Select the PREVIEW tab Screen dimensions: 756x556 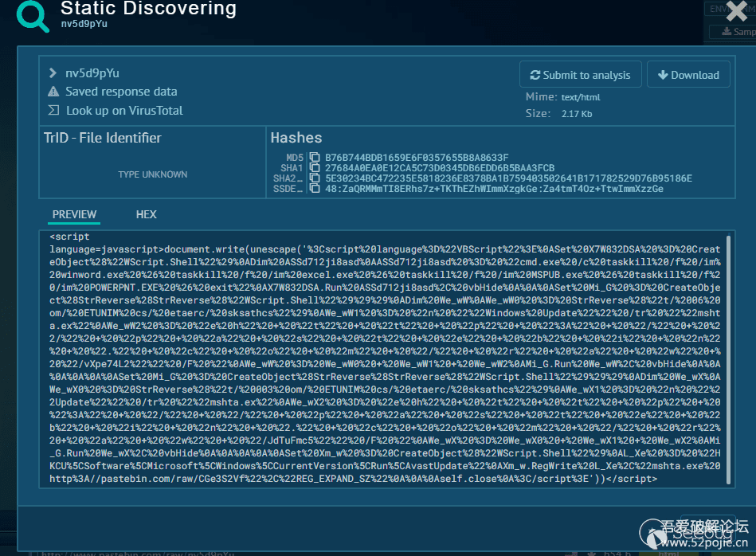click(x=74, y=214)
